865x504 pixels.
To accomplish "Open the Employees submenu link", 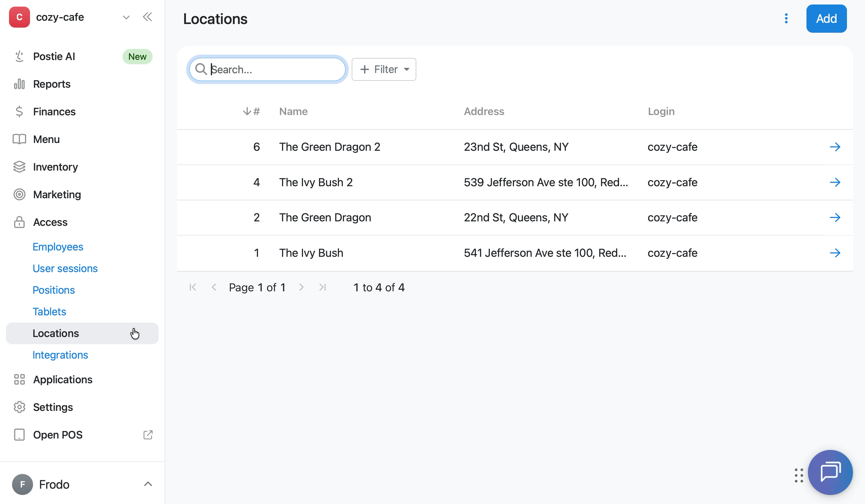I will (58, 247).
